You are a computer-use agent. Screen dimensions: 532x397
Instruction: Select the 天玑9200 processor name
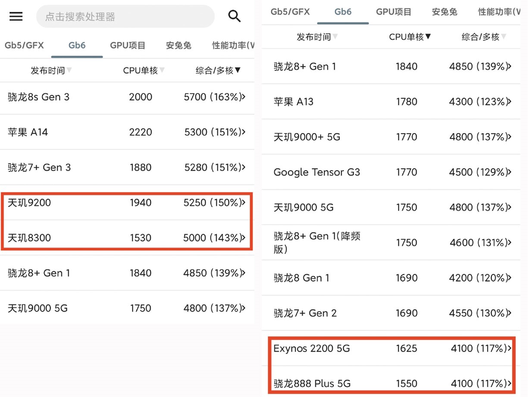pyautogui.click(x=29, y=202)
